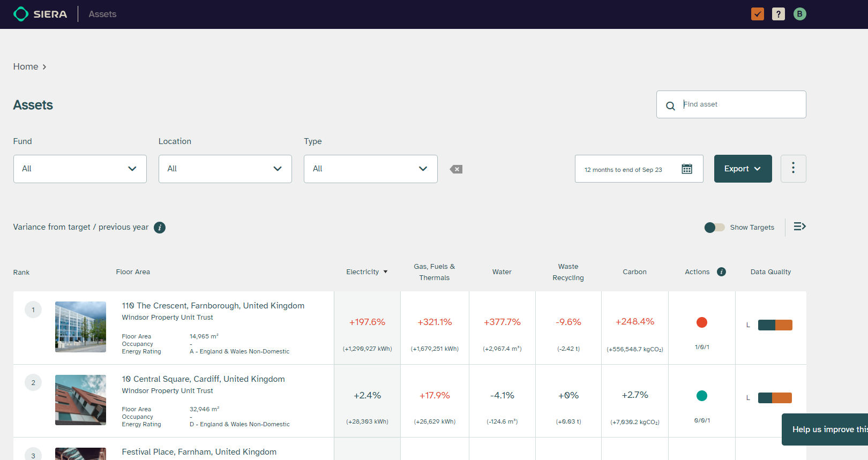
Task: Open the three-dot more options menu
Action: click(793, 168)
